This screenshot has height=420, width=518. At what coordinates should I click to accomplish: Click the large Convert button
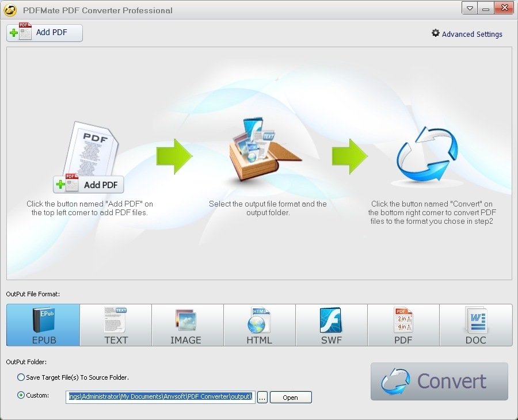pyautogui.click(x=439, y=381)
